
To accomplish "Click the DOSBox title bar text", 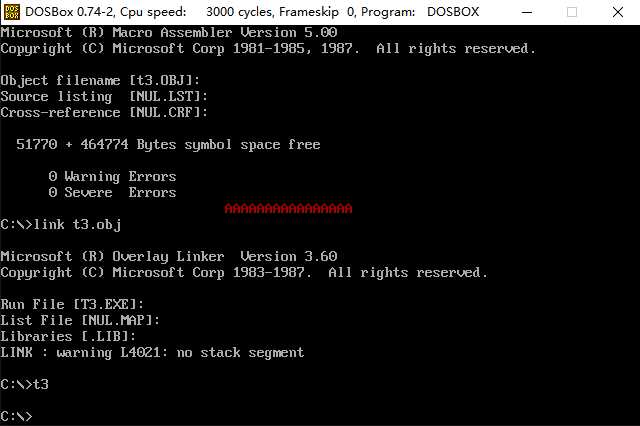I will click(x=252, y=12).
